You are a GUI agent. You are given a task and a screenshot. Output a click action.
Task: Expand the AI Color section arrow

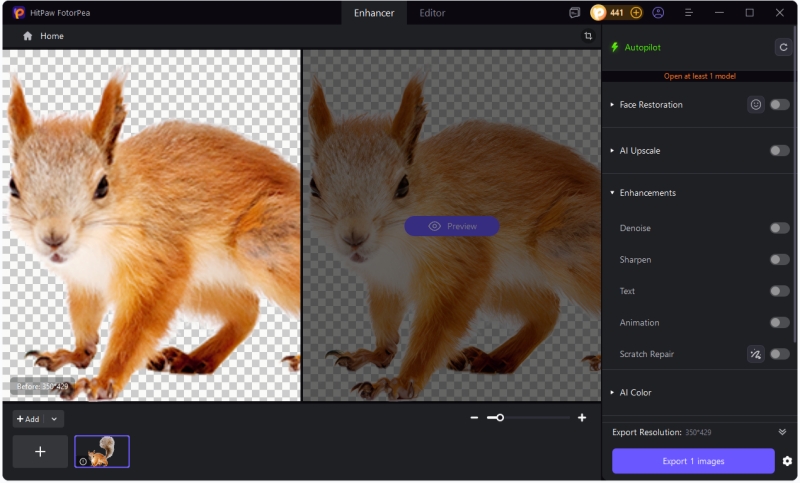pos(612,393)
